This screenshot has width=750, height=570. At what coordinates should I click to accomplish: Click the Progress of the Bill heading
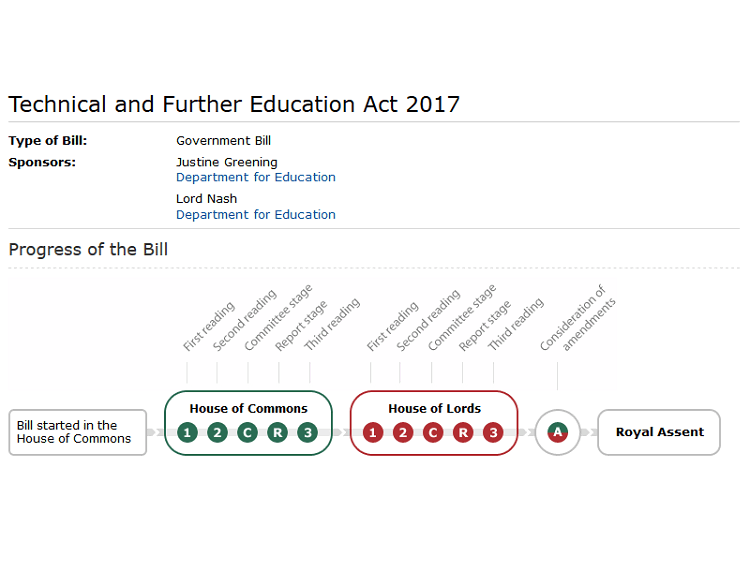coord(88,249)
